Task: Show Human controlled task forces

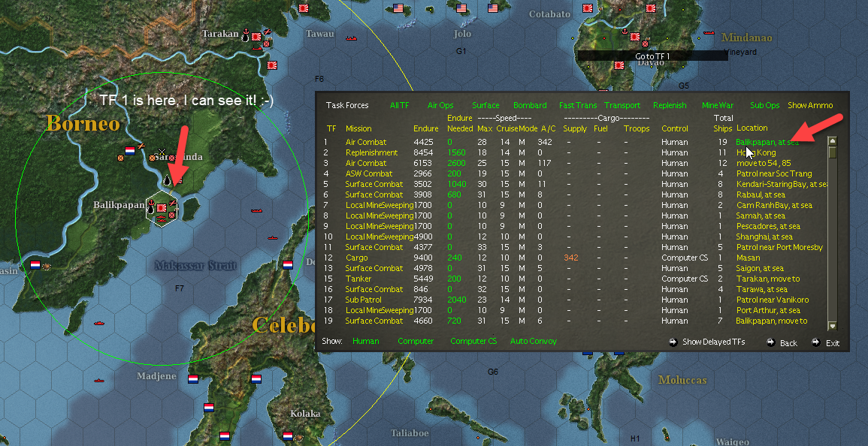Action: point(366,341)
